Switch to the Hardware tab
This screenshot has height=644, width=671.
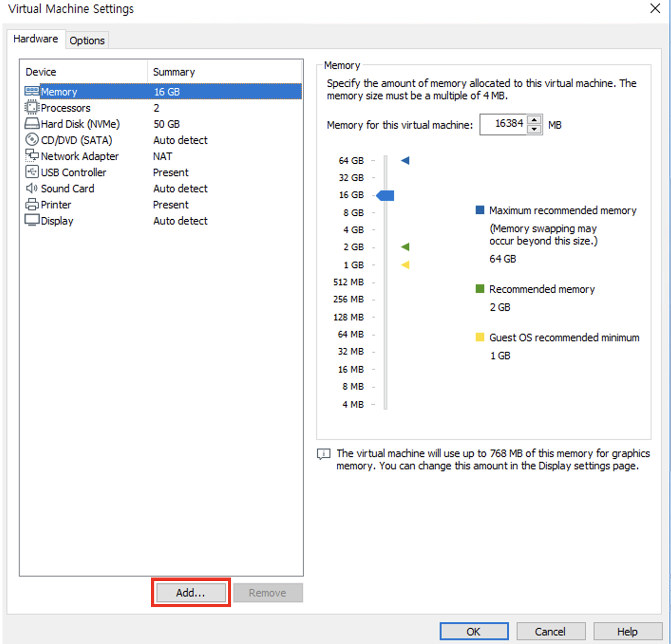(x=36, y=39)
